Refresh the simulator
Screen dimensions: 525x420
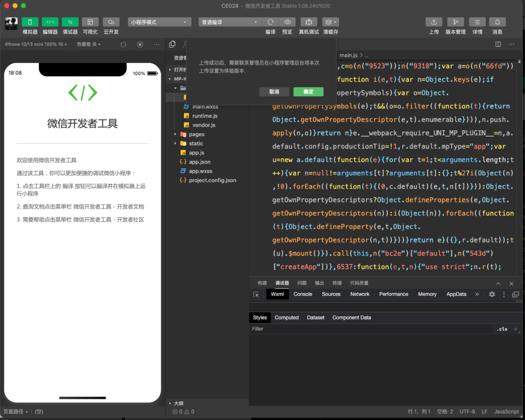click(123, 44)
